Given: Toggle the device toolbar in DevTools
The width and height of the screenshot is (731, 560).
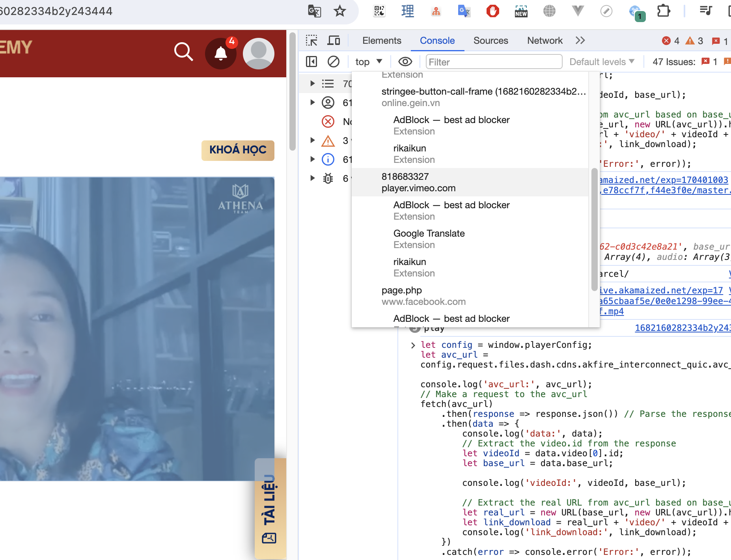Looking at the screenshot, I should [x=334, y=41].
